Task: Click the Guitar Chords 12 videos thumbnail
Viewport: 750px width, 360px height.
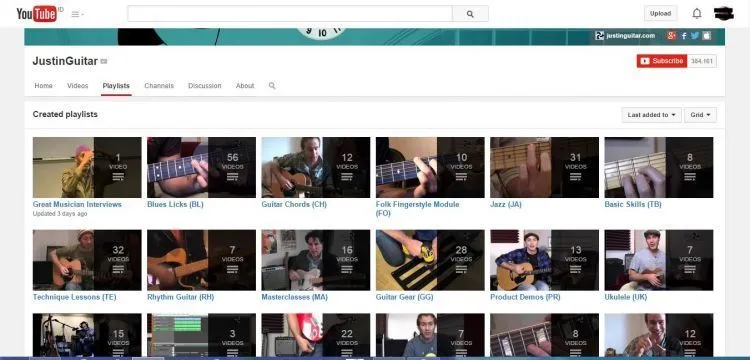Action: tap(316, 167)
